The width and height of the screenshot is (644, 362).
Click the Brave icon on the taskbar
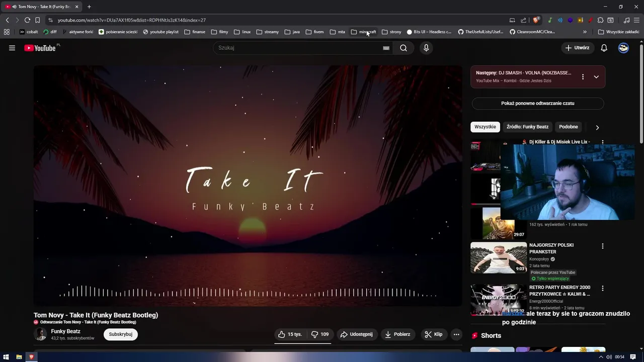click(31, 357)
